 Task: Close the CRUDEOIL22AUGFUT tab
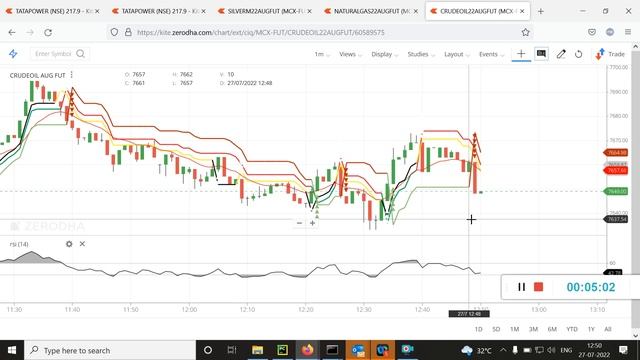click(x=522, y=11)
